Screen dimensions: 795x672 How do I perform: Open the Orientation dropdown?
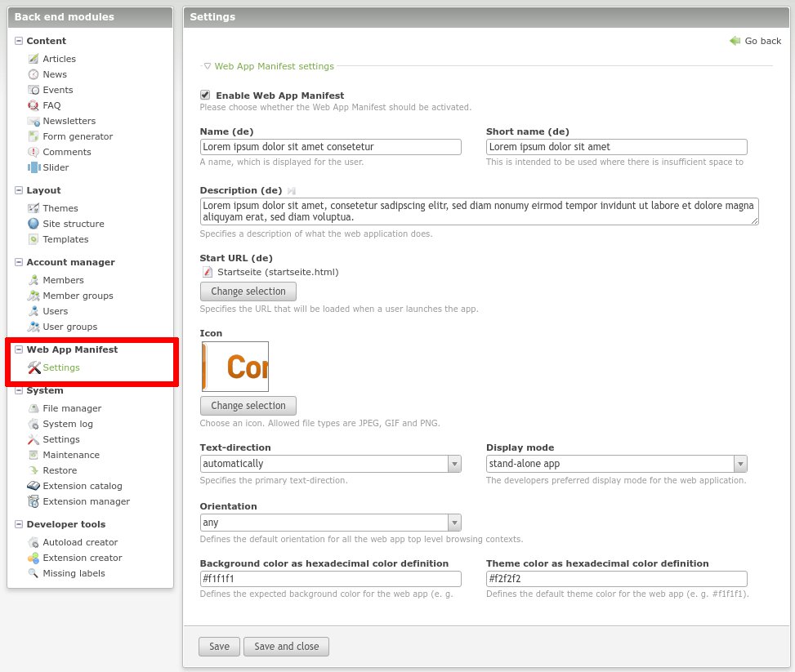[331, 523]
